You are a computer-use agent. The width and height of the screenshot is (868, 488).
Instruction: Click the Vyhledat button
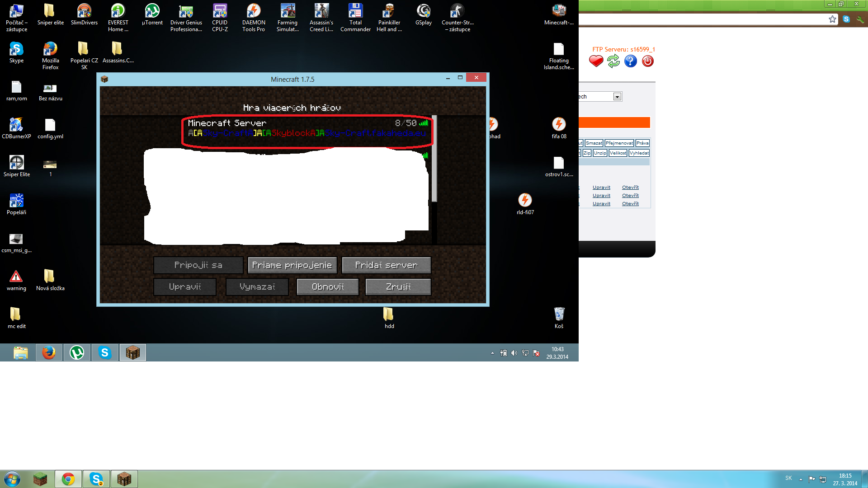pos(639,153)
